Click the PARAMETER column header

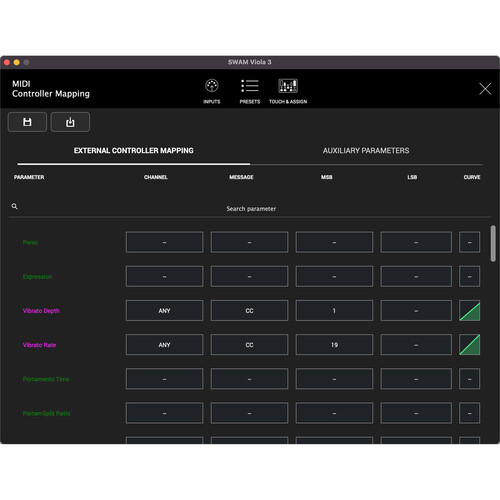click(29, 177)
